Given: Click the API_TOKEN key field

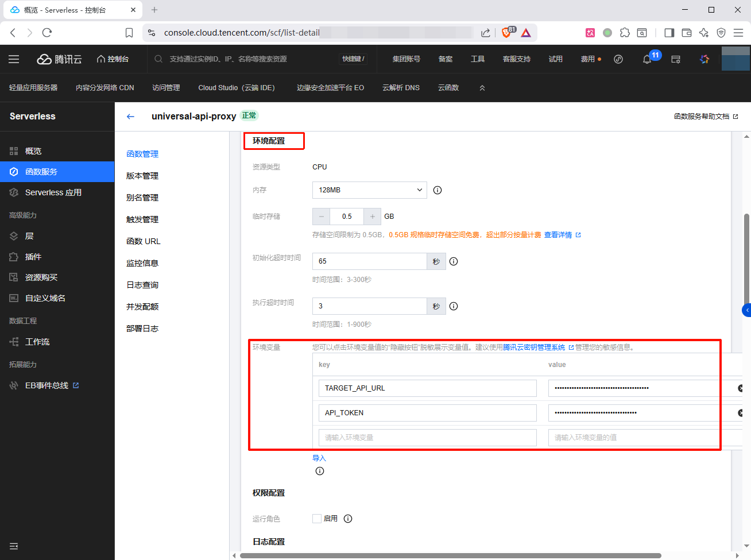Looking at the screenshot, I should pyautogui.click(x=428, y=413).
